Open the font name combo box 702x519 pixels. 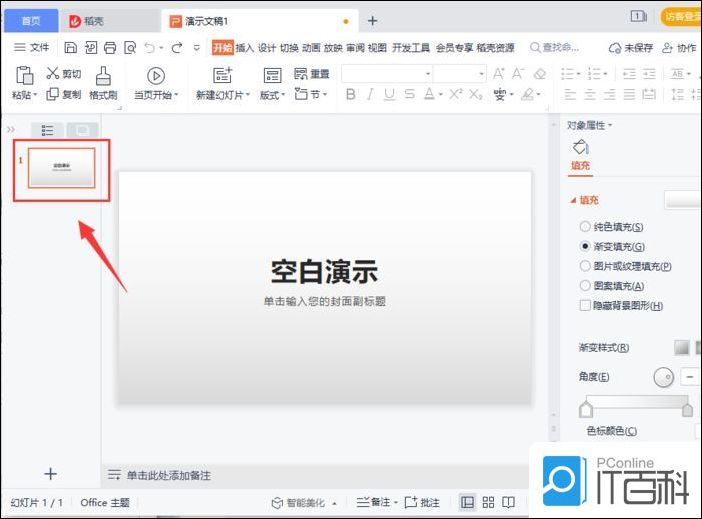pos(387,74)
